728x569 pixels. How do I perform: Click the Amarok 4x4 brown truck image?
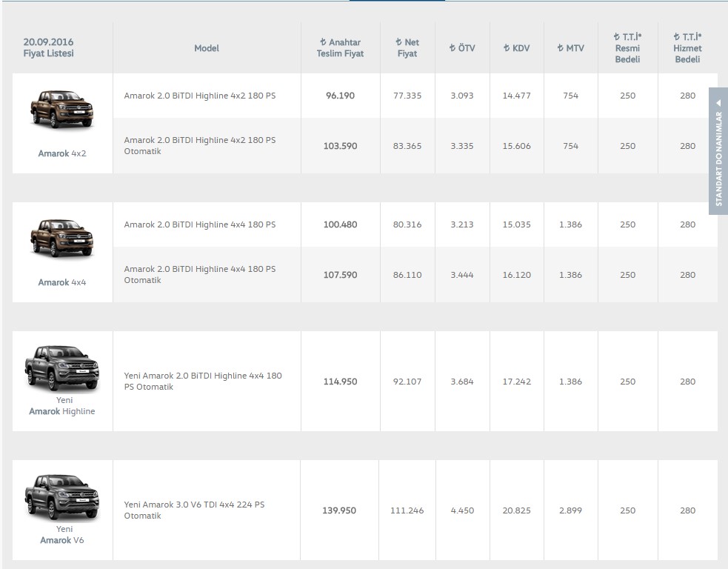coord(62,239)
